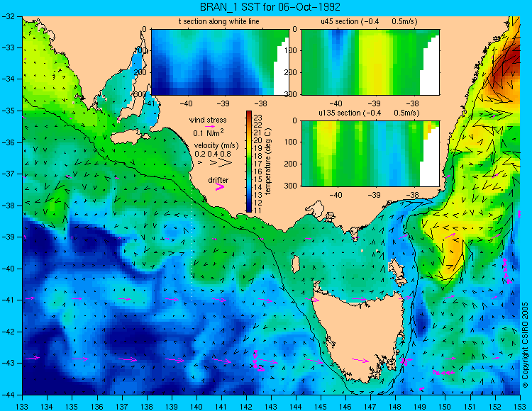
Task: Click the 'wind stress' legend label
Action: (208, 120)
